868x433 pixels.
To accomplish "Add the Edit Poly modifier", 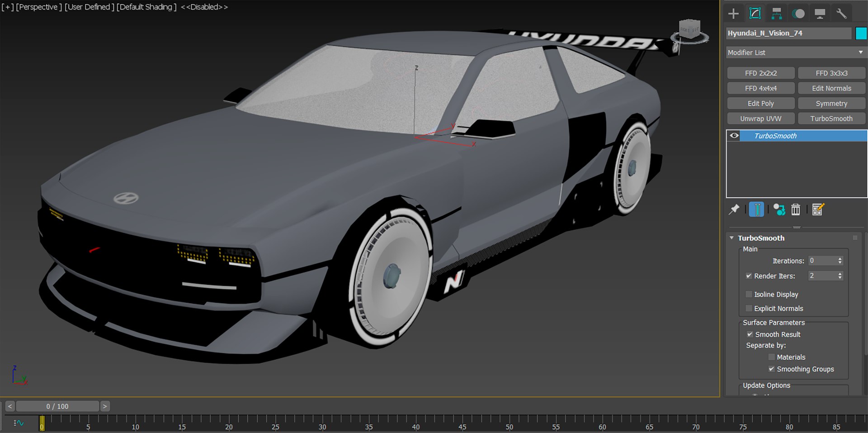I will 761,103.
